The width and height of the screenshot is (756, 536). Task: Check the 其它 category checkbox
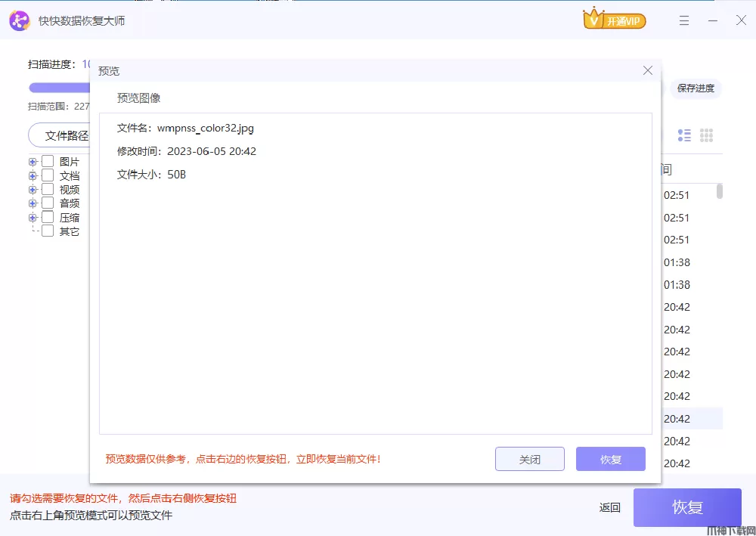click(x=47, y=231)
